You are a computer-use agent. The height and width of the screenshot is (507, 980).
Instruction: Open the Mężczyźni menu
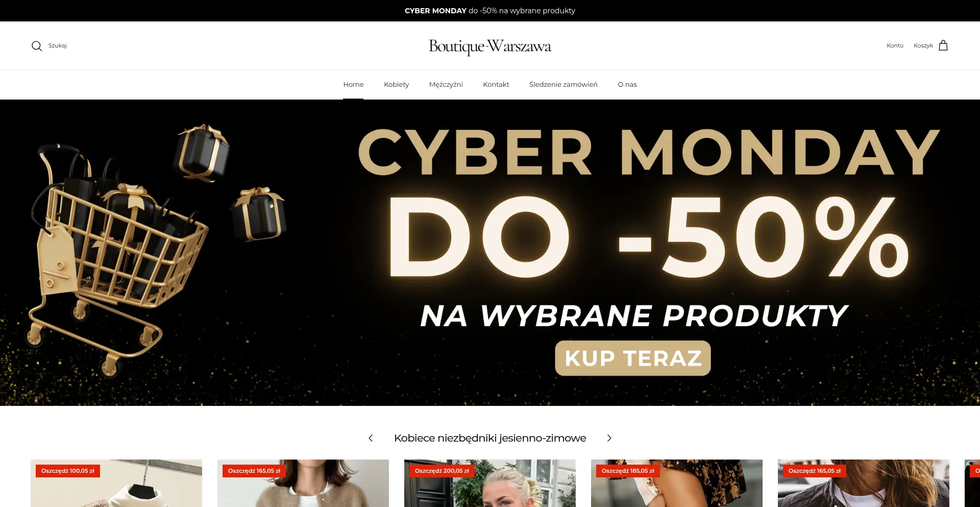tap(446, 84)
